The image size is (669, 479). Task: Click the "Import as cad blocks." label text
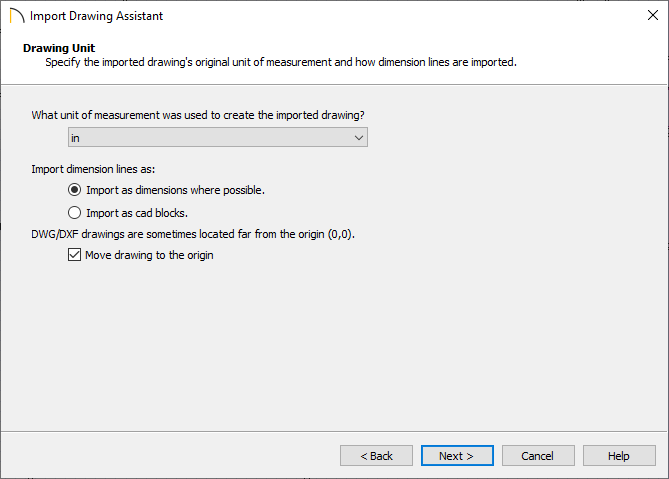click(x=137, y=213)
